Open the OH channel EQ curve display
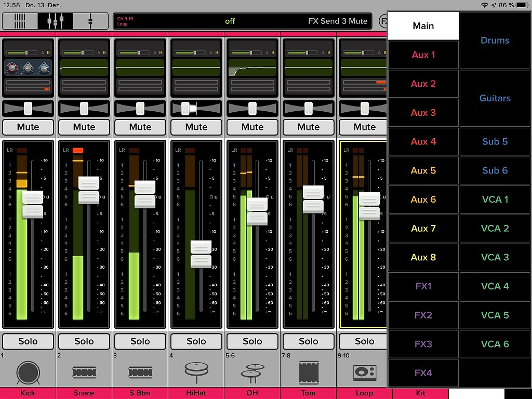The height and width of the screenshot is (399, 532). 252,68
